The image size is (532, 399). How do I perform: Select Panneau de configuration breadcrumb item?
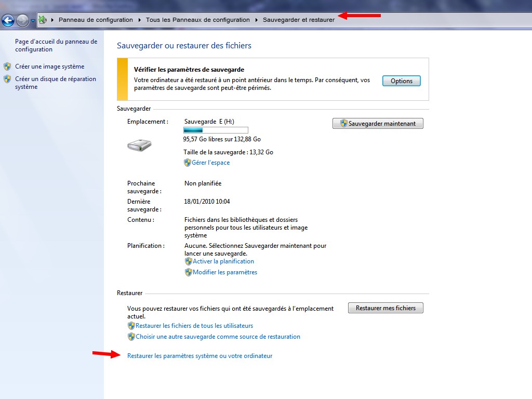96,20
